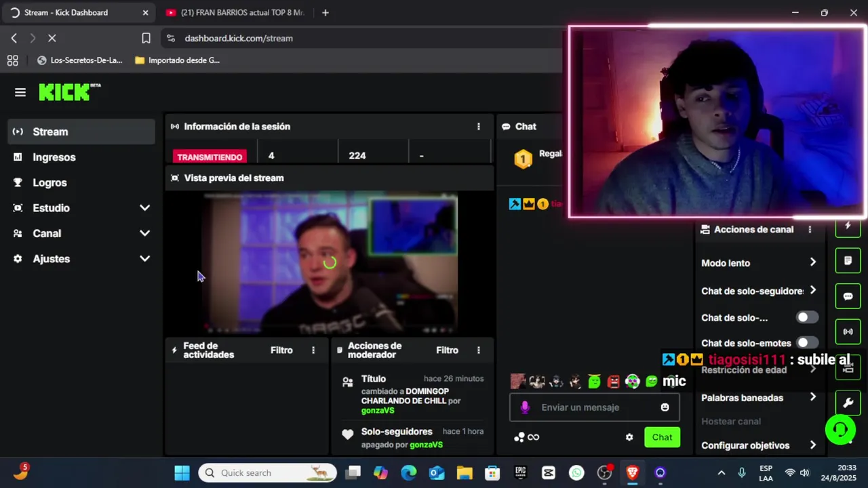The width and height of the screenshot is (868, 488).
Task: Click the stream preview video thumbnail
Action: (x=330, y=263)
